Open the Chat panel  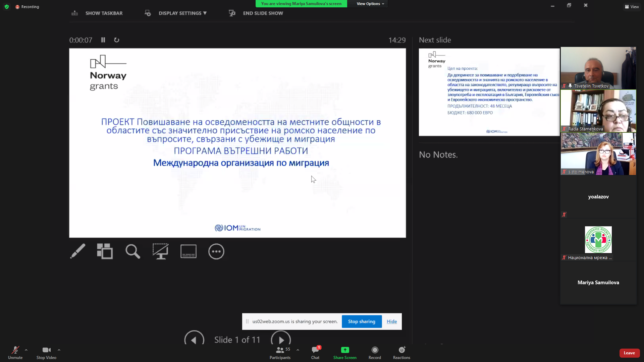315,353
